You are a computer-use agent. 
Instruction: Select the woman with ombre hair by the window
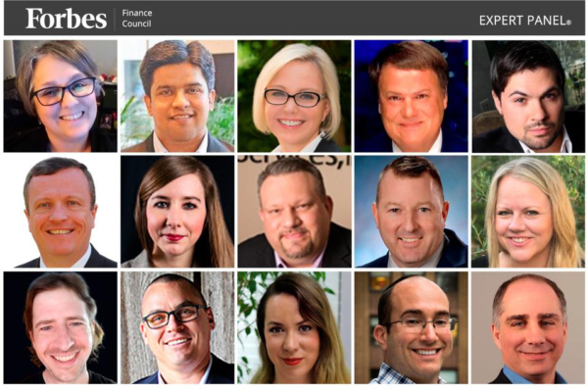coord(294,328)
